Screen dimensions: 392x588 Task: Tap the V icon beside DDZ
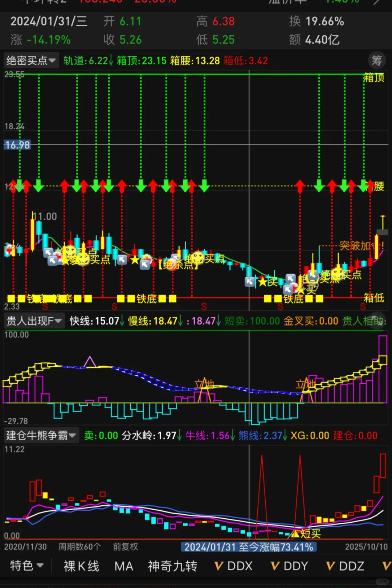[330, 566]
